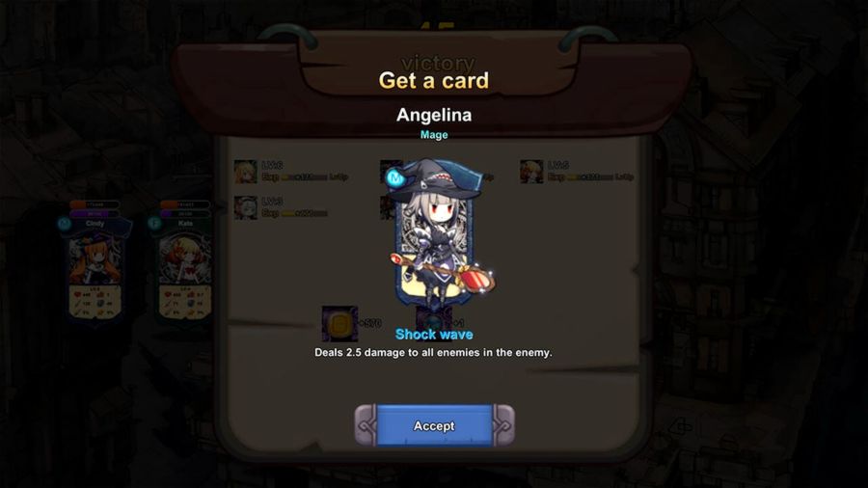Click the Get a card title banner
Viewport: 868px width, 488px height.
tap(434, 80)
